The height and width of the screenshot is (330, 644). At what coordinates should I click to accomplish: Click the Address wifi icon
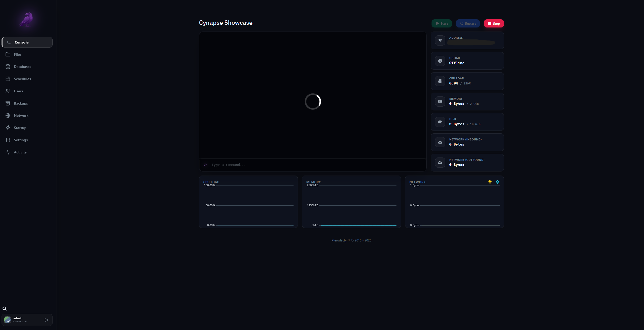(x=440, y=40)
